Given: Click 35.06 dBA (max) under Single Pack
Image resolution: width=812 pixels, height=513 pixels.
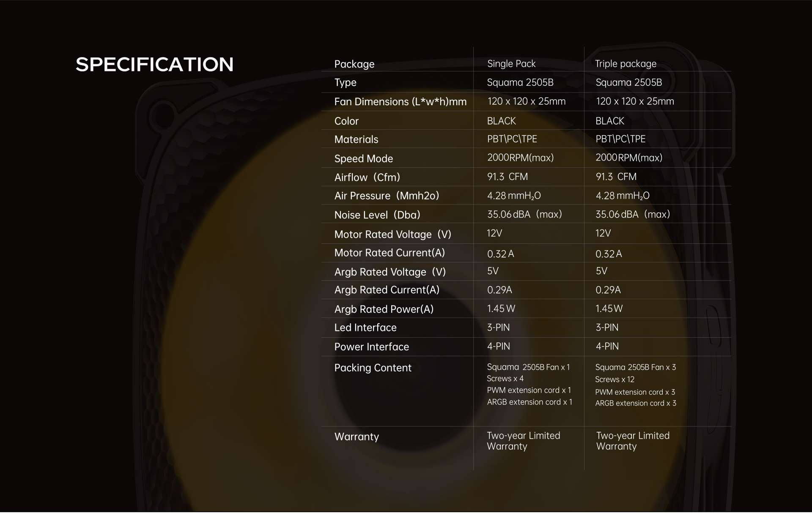Looking at the screenshot, I should (524, 215).
